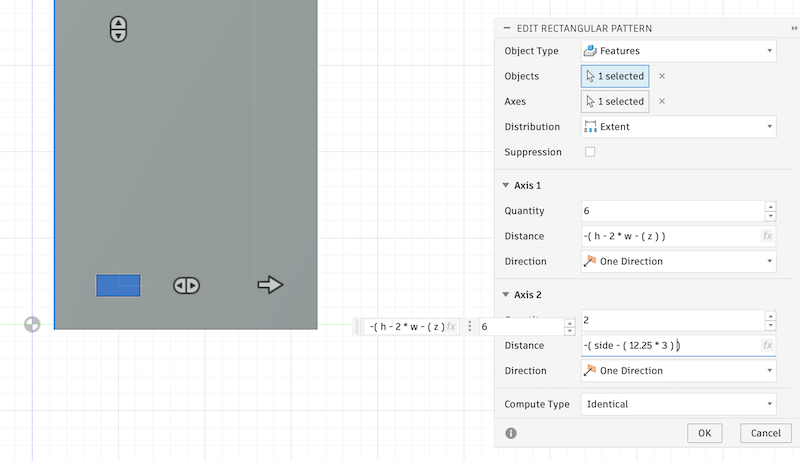800x461 pixels.
Task: Click the vertical quantity manipulator on canvas
Action: click(118, 29)
